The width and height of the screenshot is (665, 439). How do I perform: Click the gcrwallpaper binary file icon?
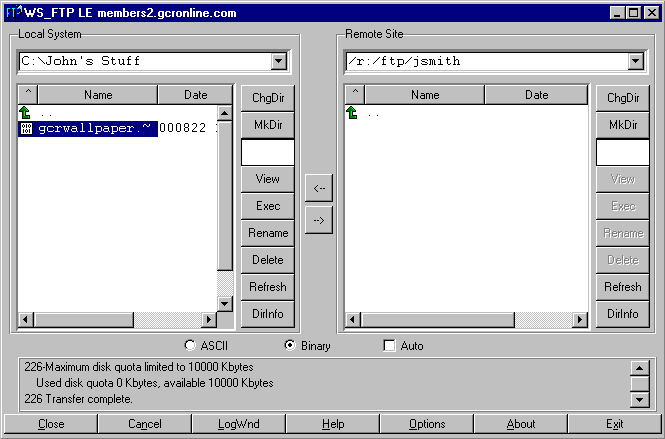coord(27,128)
